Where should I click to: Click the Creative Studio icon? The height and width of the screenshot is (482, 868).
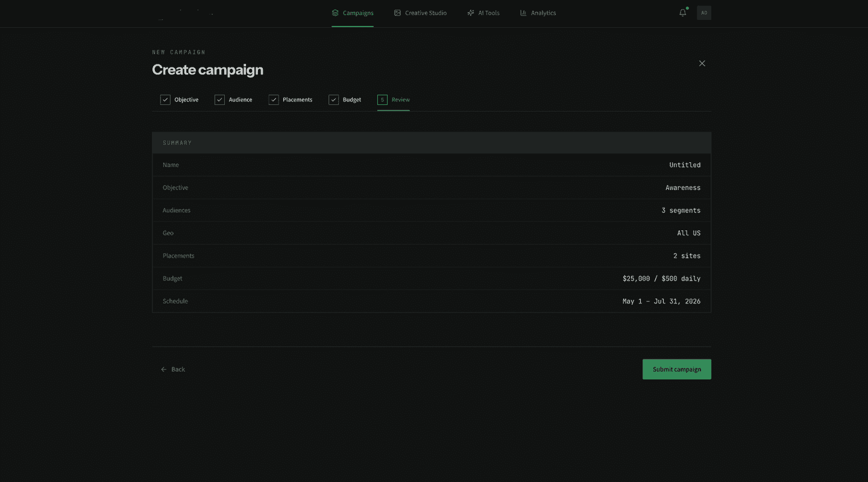pyautogui.click(x=397, y=13)
